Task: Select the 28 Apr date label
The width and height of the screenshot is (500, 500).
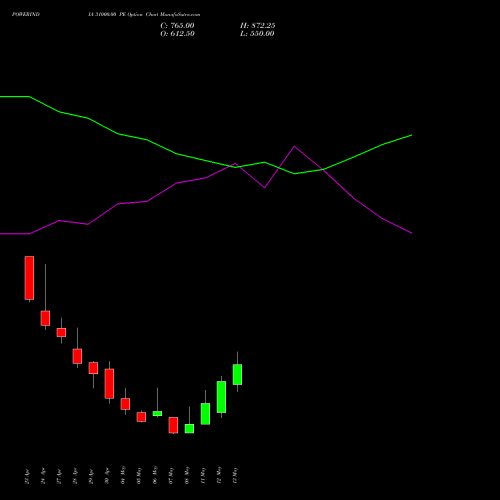Action: point(75,476)
